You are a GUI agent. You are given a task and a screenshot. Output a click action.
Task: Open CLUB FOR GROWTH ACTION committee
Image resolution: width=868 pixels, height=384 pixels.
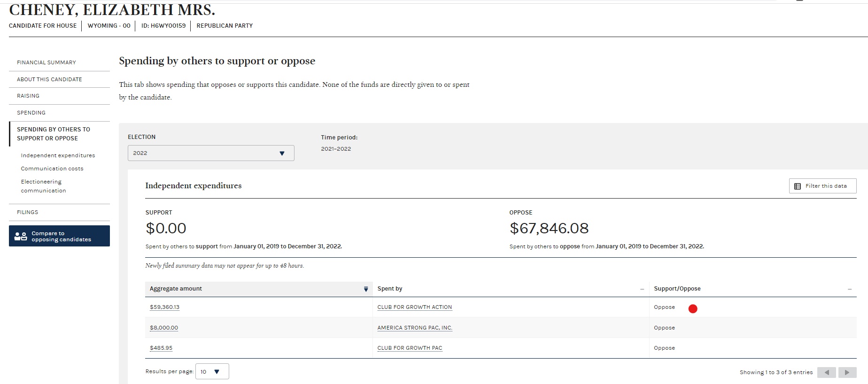coord(415,307)
